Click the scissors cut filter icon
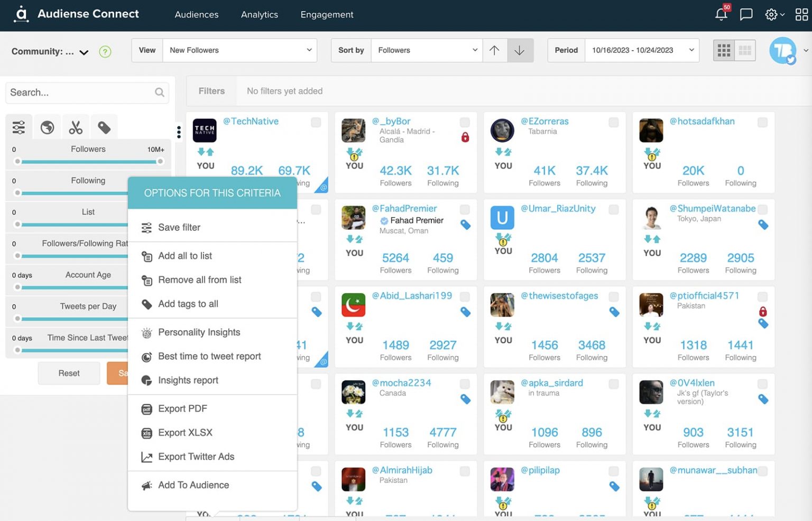 76,126
